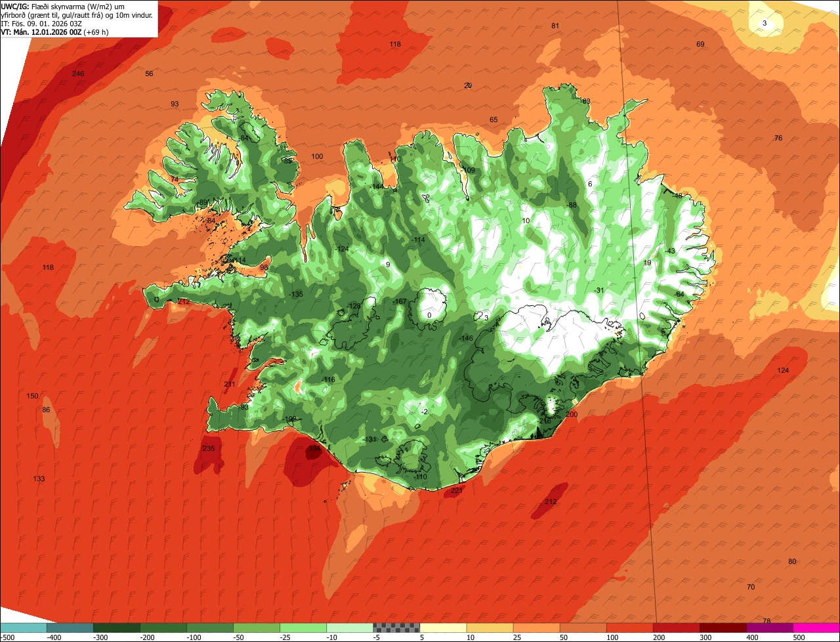840x642 pixels.
Task: Click the map value '-109'
Action: (x=468, y=170)
